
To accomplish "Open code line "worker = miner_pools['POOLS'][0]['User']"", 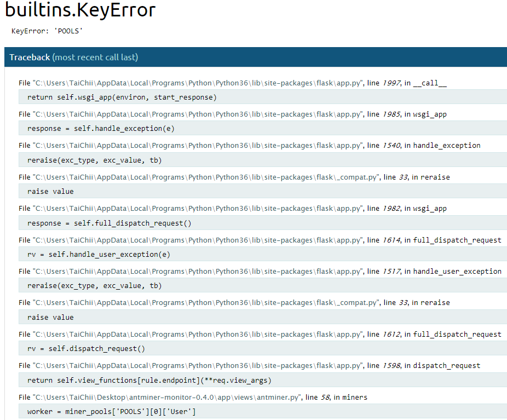I will [x=263, y=412].
